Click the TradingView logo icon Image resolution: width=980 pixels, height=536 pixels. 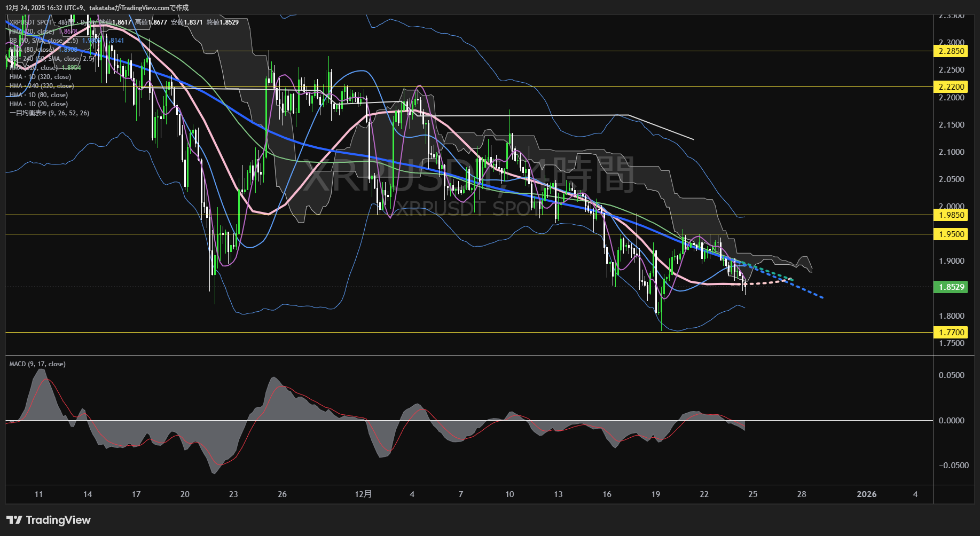tap(14, 520)
